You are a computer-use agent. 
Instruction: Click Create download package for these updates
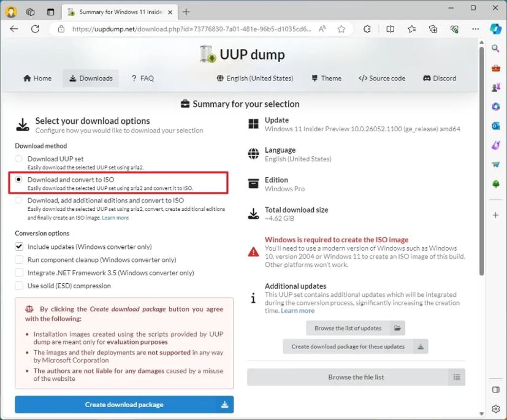point(356,346)
